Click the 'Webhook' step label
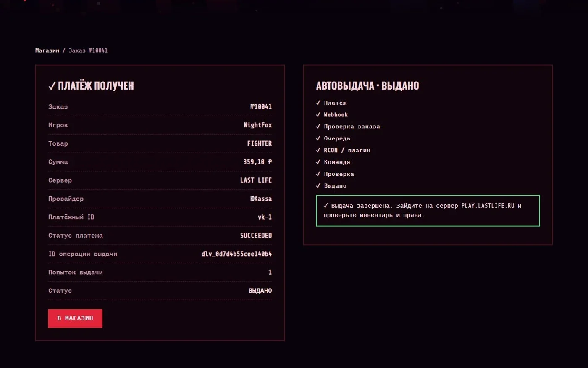This screenshot has width=588, height=368. (336, 114)
